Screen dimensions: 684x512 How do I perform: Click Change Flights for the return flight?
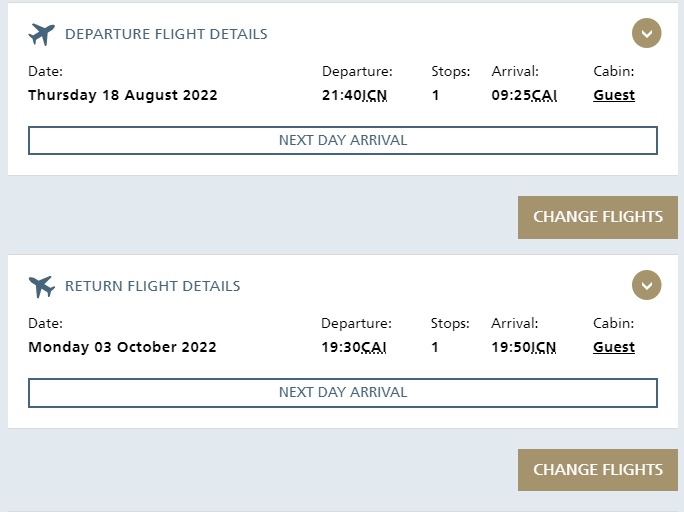(598, 470)
